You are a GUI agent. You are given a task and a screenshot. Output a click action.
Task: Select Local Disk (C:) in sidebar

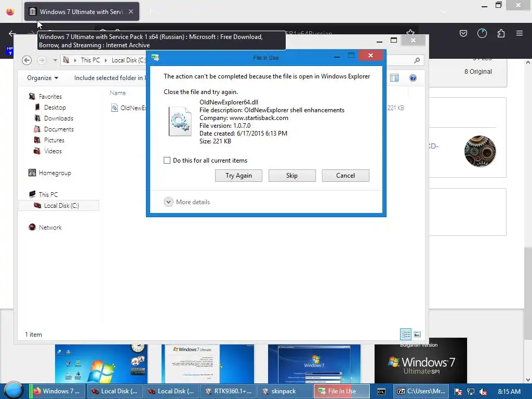59,206
